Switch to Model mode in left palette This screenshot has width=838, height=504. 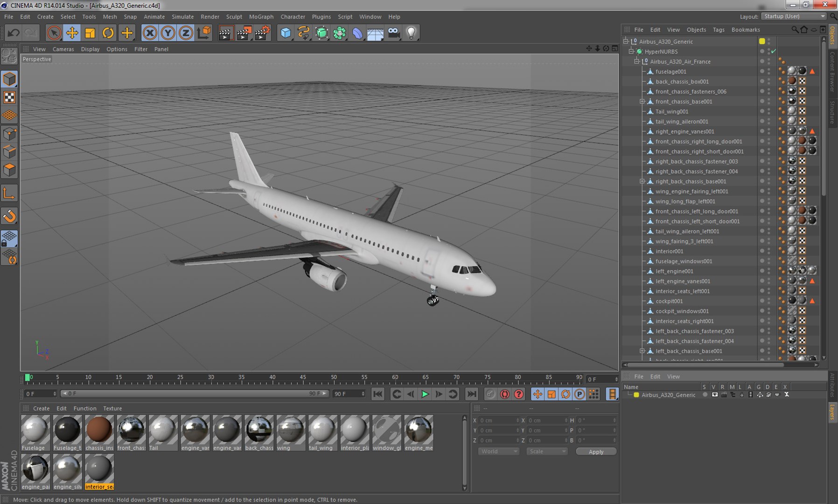[x=9, y=79]
